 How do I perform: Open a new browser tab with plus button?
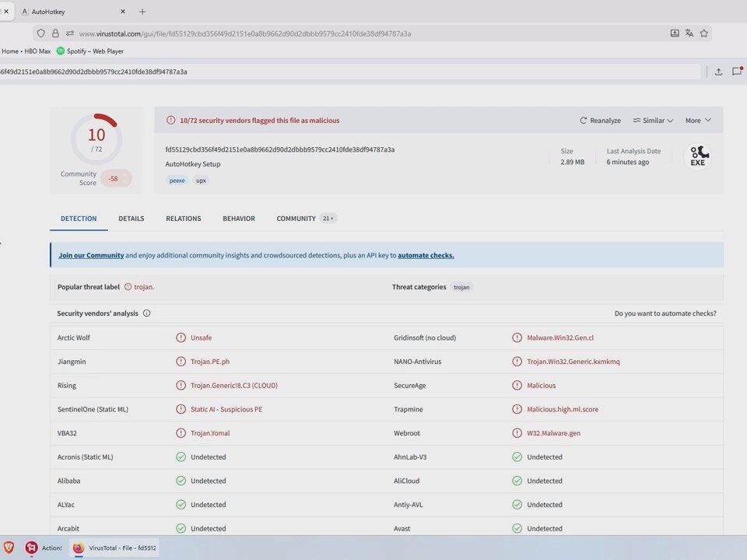click(x=142, y=12)
